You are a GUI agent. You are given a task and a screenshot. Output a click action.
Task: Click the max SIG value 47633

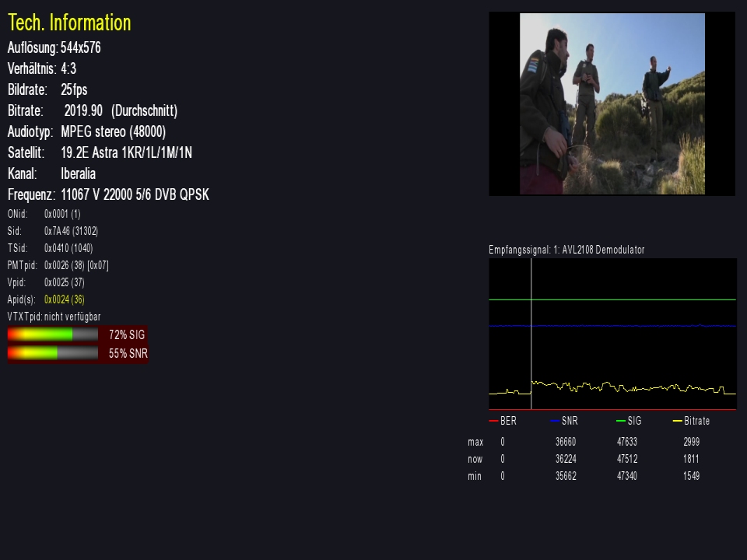pyautogui.click(x=627, y=442)
